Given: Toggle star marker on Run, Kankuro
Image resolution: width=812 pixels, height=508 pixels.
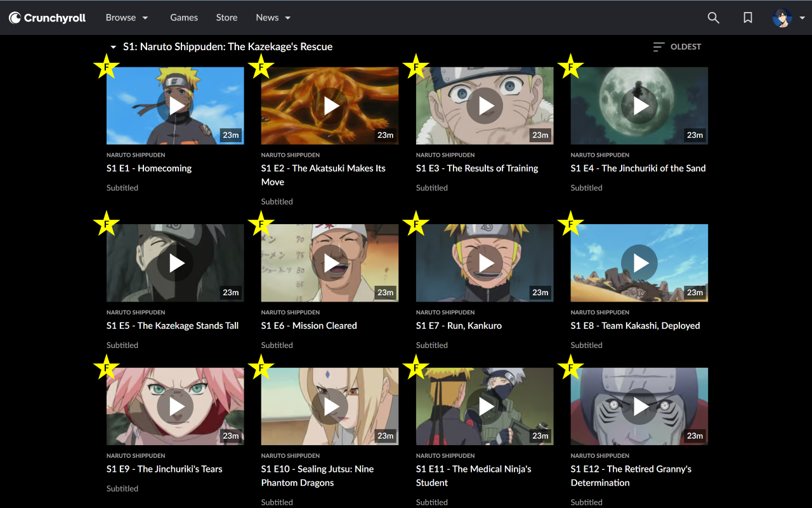Looking at the screenshot, I should point(416,224).
